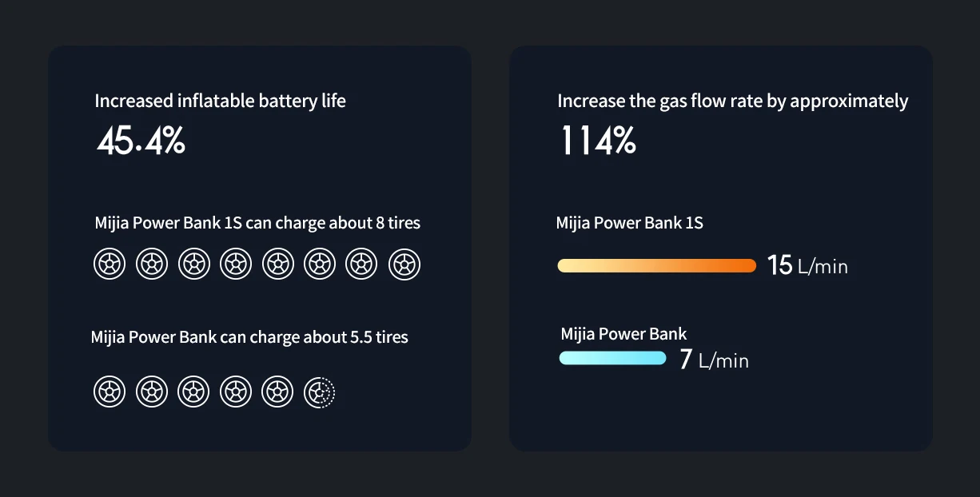
Task: Click the '7 L/min' value text
Action: pyautogui.click(x=714, y=360)
